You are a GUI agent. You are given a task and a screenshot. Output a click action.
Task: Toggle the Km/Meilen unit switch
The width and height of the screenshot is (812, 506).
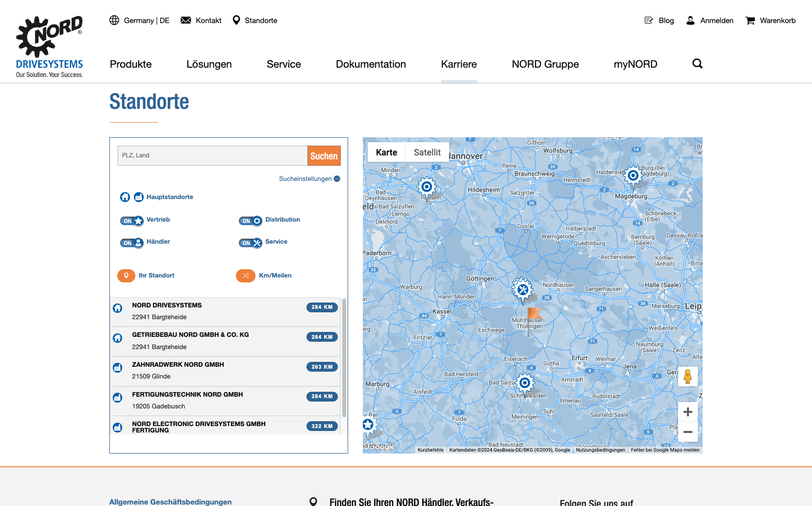[246, 276]
